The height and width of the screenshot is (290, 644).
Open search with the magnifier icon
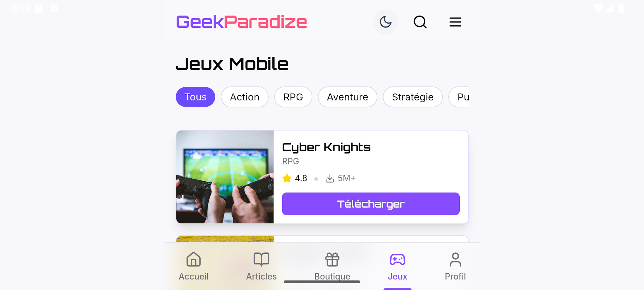coord(420,22)
